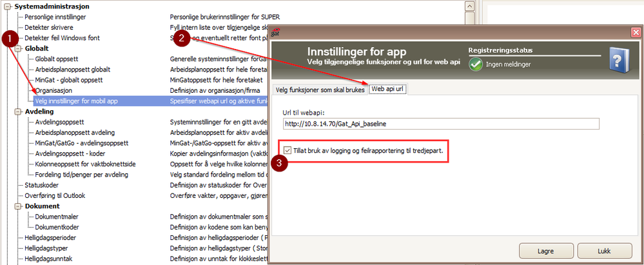This screenshot has height=265, width=644.
Task: Close the Innstillinger for app dialog
Action: (x=636, y=32)
